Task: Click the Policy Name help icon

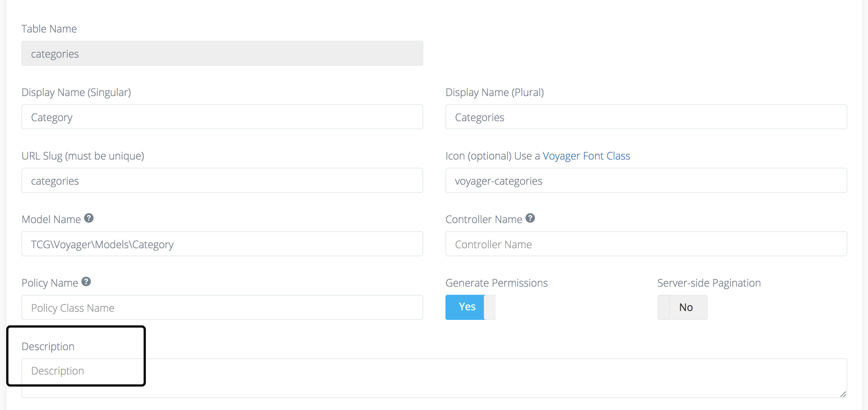Action: (x=86, y=281)
